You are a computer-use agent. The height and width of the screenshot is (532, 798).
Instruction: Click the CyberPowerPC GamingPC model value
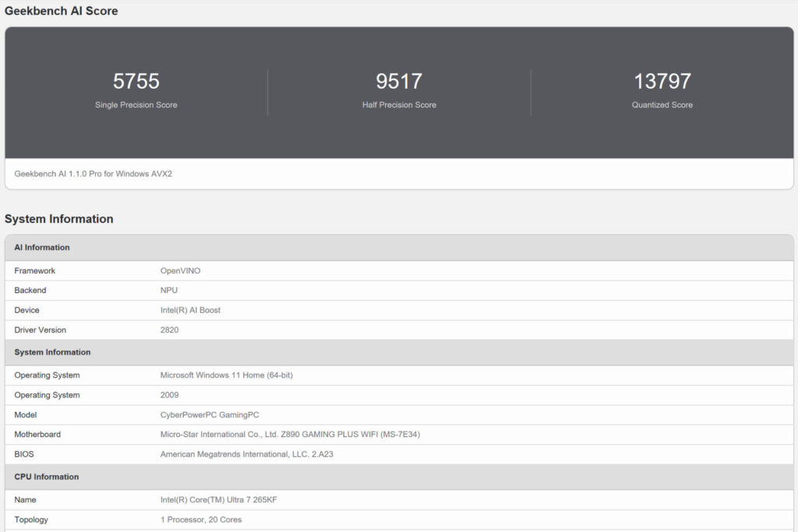tap(210, 415)
